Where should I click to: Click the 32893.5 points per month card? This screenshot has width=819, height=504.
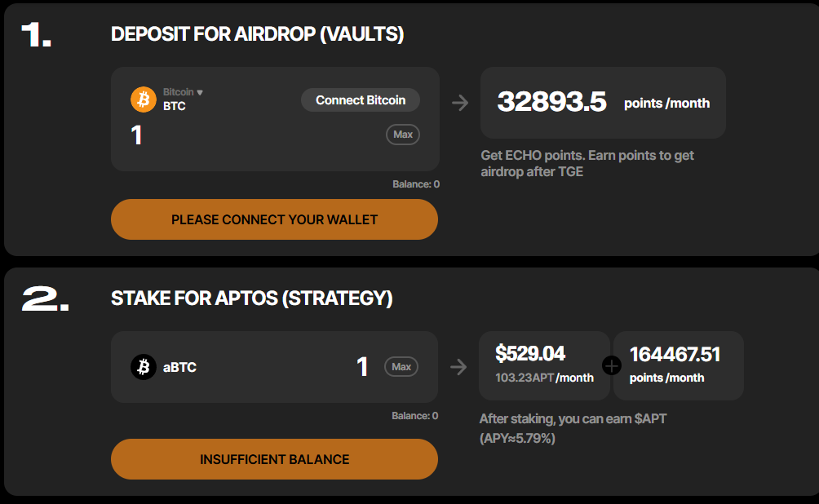(x=603, y=103)
